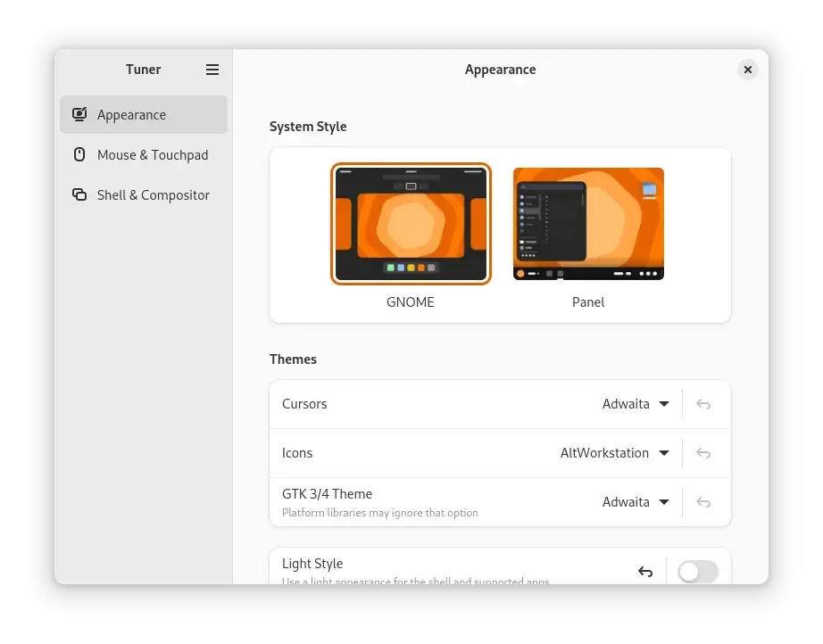
Task: Open the Cursors theme dropdown
Action: (x=636, y=403)
